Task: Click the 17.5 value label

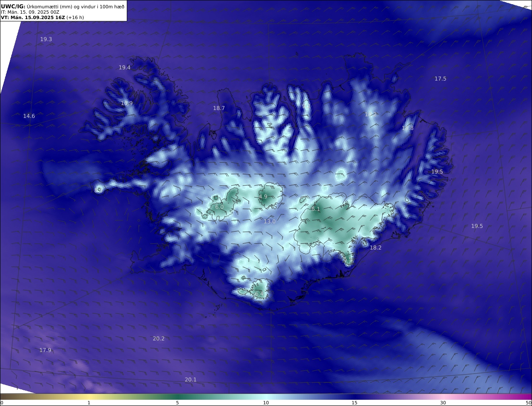Action: coord(441,78)
